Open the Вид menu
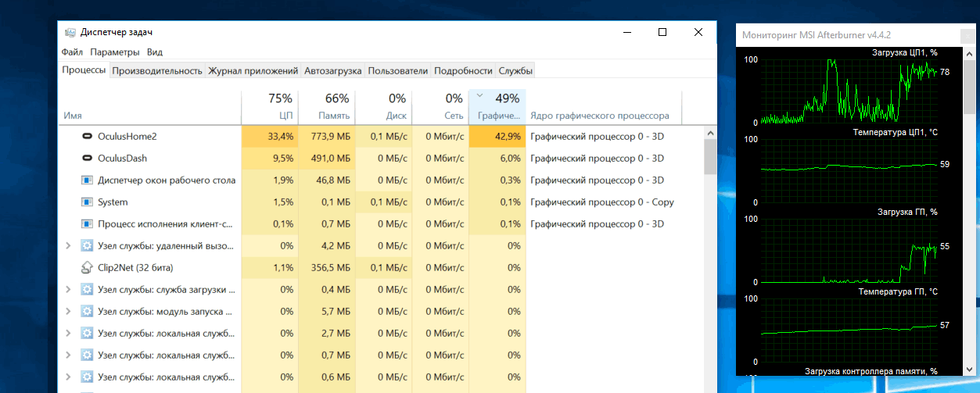This screenshot has width=980, height=393. tap(155, 52)
